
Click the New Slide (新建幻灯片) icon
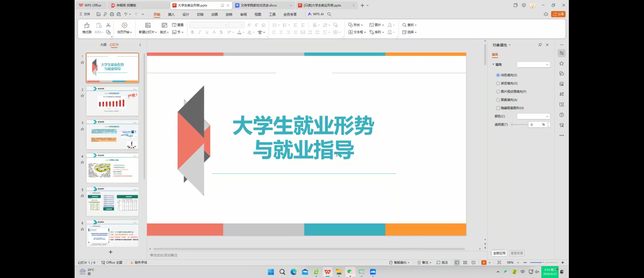point(148,25)
